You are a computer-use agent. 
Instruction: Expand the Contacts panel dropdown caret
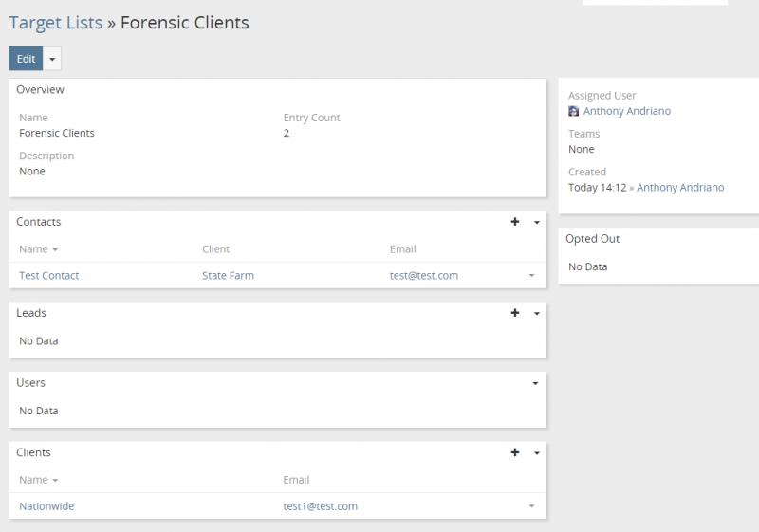(536, 222)
